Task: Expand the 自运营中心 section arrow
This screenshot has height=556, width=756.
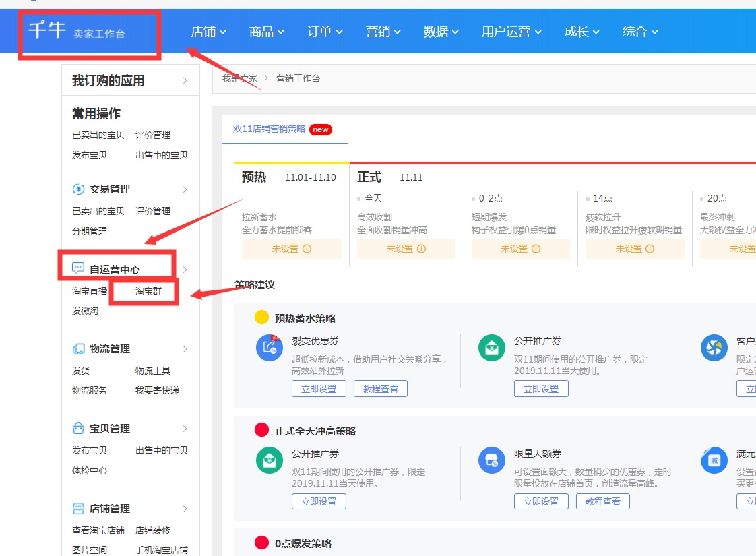Action: [x=185, y=270]
